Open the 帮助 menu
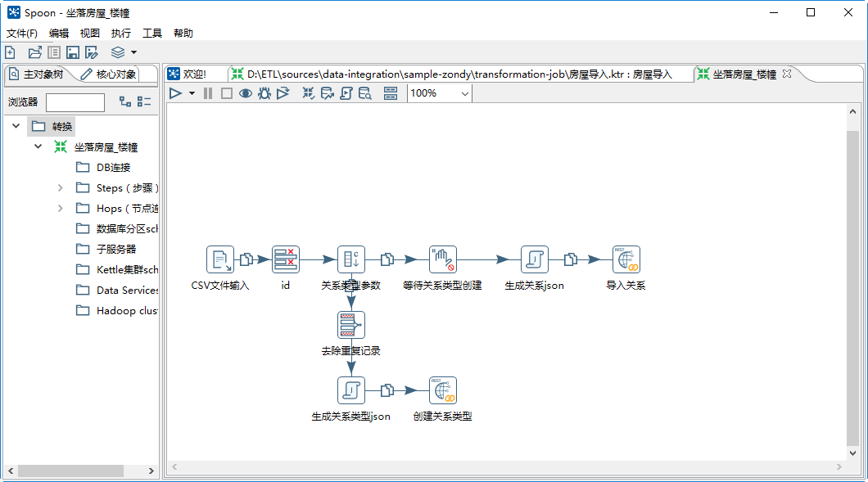 click(x=183, y=34)
